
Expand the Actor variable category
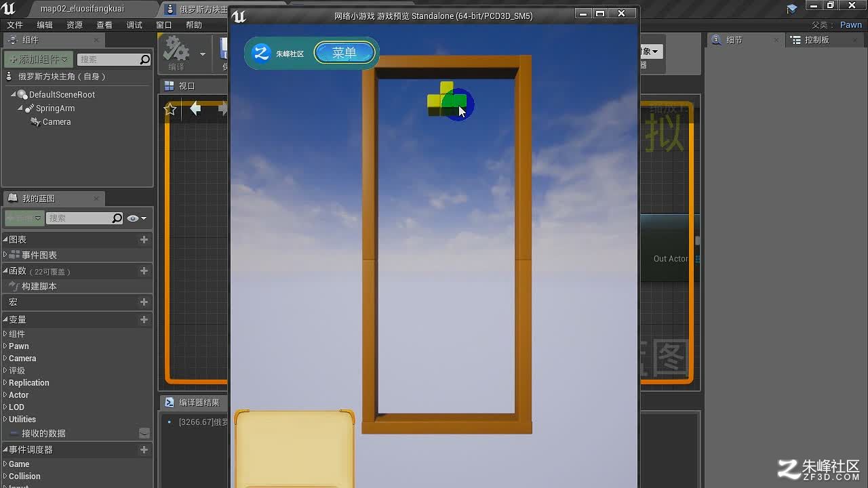click(x=5, y=394)
